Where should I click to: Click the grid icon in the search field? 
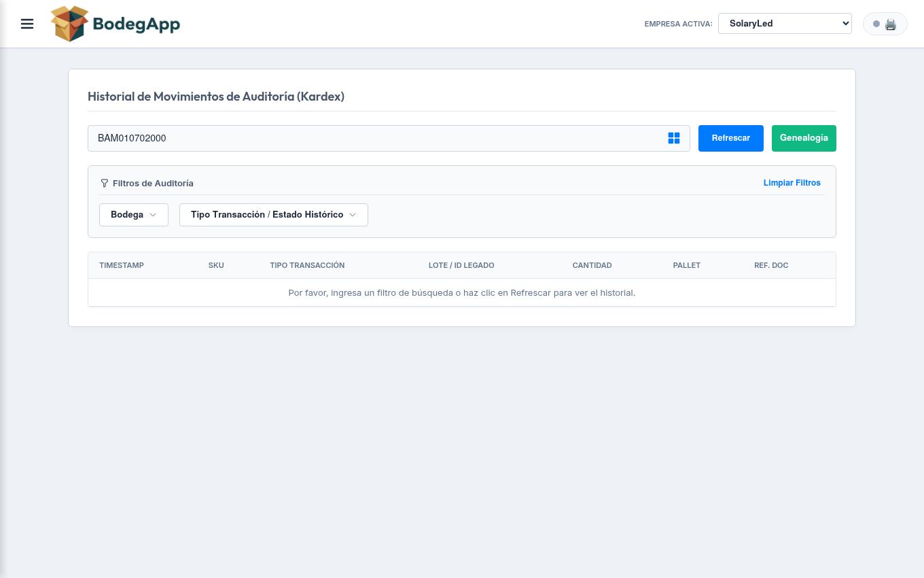(x=674, y=138)
